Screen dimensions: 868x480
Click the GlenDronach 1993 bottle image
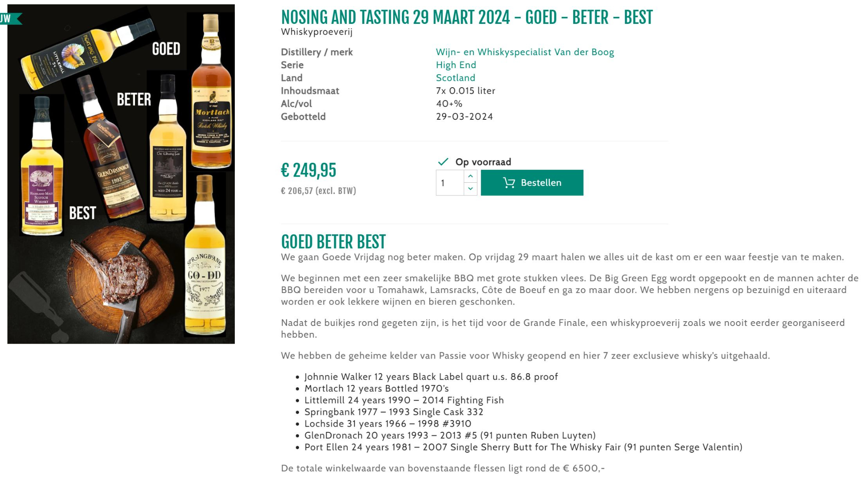111,148
